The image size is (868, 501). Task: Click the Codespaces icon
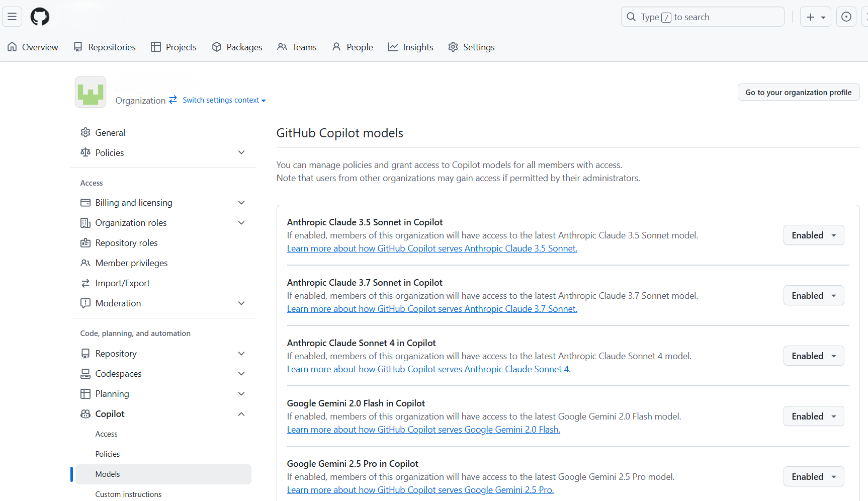tap(85, 374)
